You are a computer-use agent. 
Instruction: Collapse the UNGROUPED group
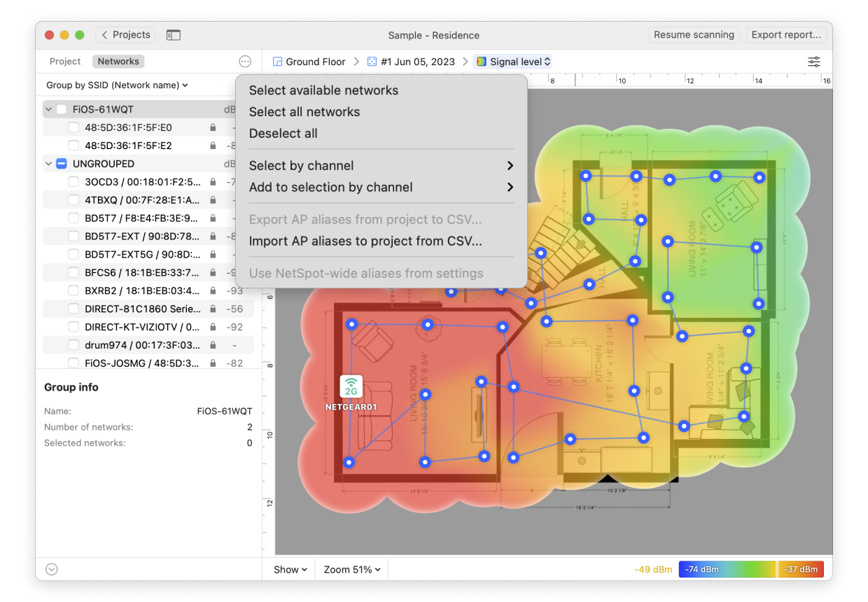(49, 164)
